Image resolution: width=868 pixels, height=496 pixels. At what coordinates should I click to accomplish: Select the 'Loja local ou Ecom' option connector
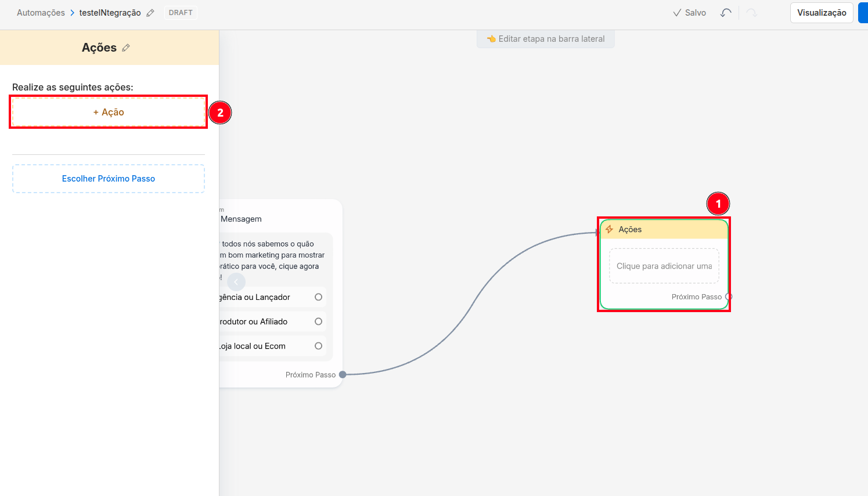click(318, 346)
